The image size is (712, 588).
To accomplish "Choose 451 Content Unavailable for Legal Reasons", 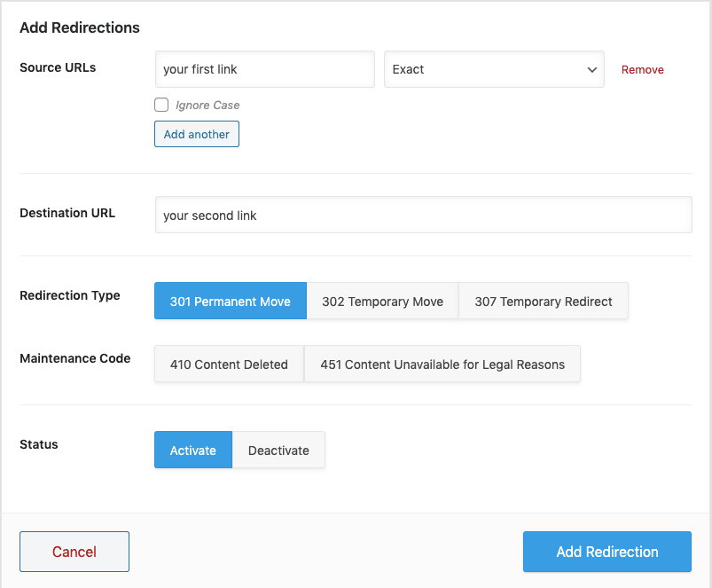I will (442, 365).
